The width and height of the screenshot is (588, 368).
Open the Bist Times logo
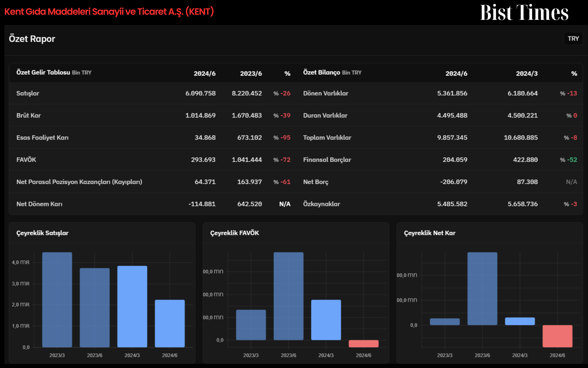point(524,13)
